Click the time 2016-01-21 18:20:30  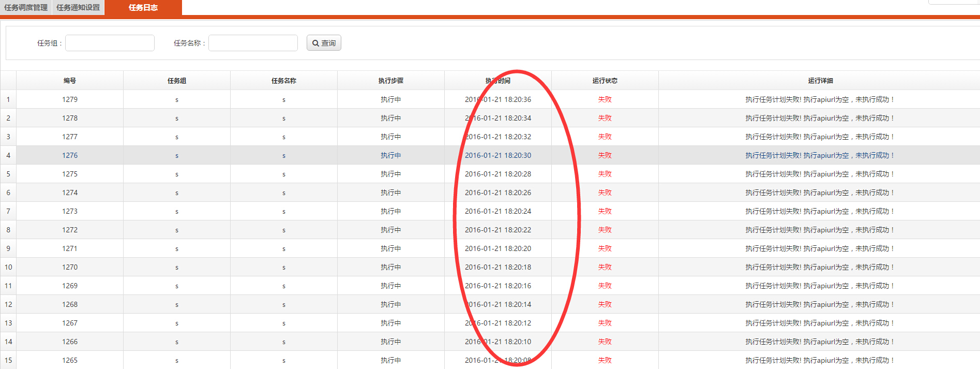pyautogui.click(x=498, y=155)
